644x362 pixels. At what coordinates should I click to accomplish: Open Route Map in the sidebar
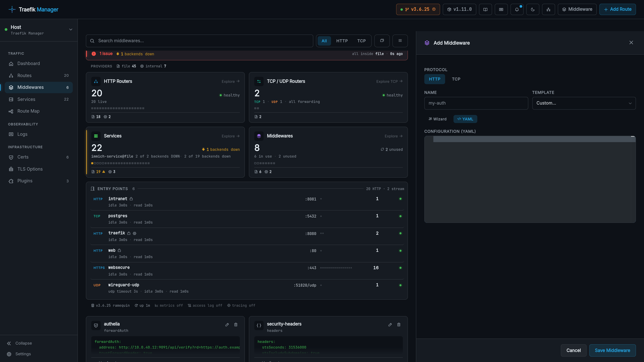(x=39, y=111)
